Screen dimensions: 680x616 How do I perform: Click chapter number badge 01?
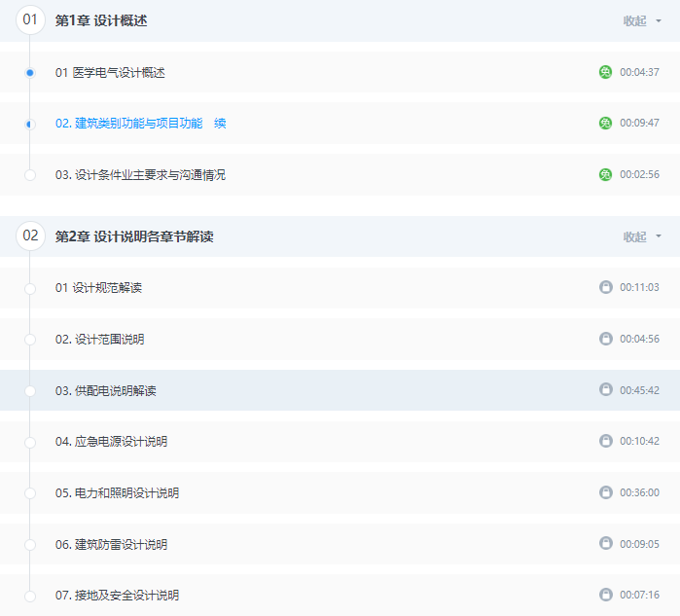30,20
